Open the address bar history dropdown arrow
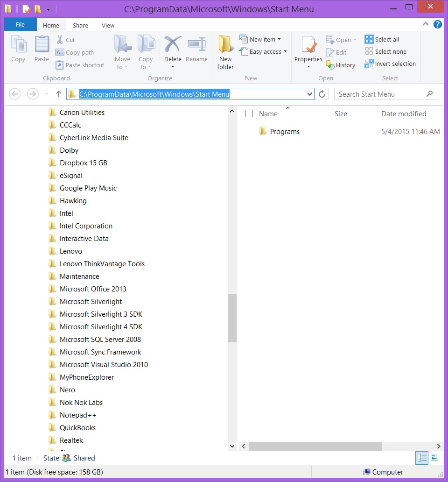Image resolution: width=448 pixels, height=482 pixels. [310, 94]
